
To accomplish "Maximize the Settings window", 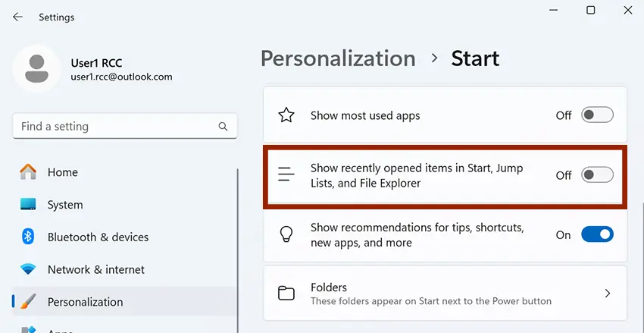I will tap(591, 11).
